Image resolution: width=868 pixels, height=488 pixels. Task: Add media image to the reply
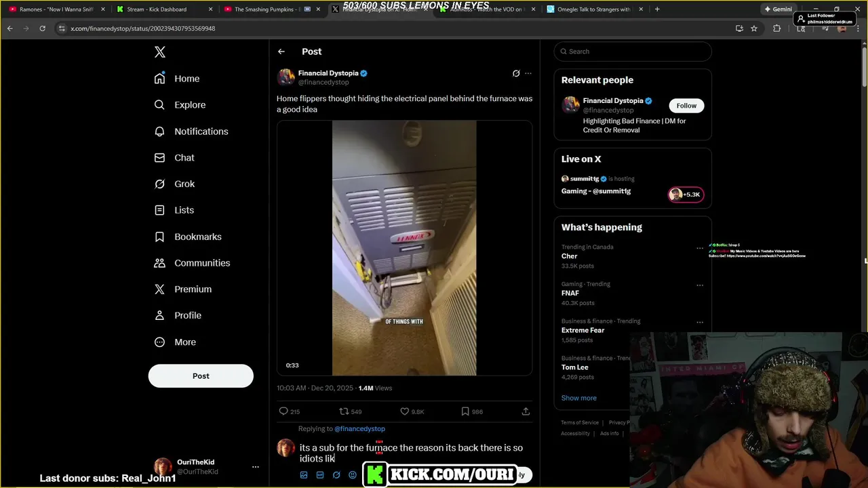point(304,475)
